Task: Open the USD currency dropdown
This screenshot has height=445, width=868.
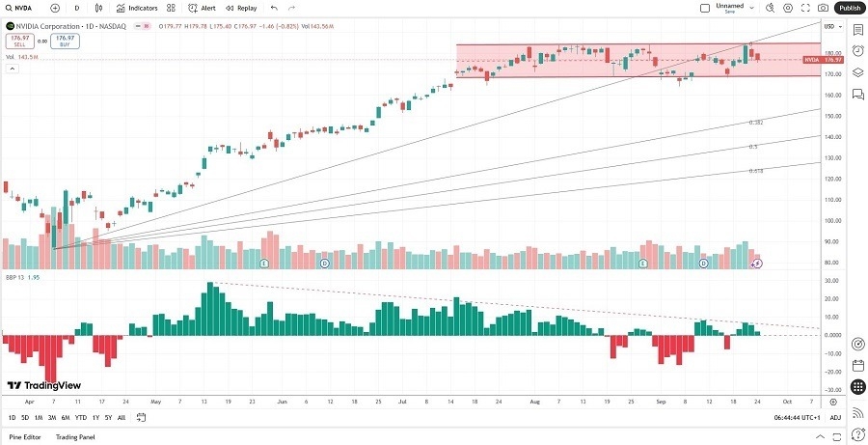Action: (828, 26)
